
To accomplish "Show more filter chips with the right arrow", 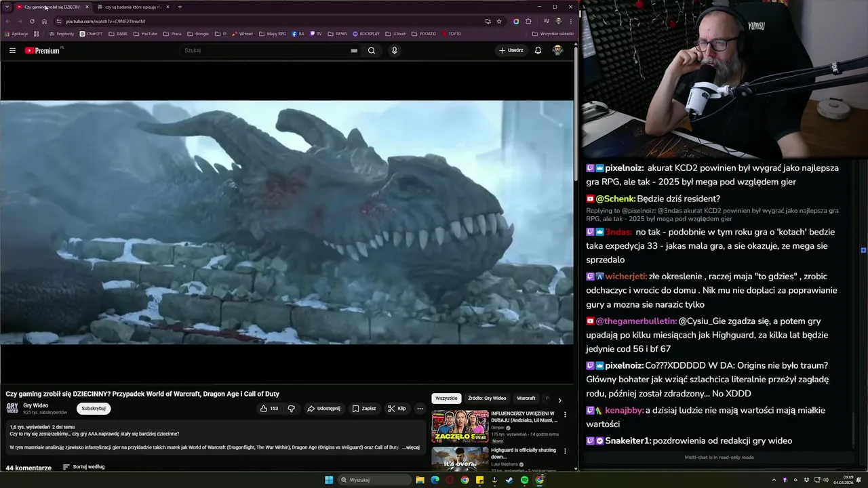I will [559, 400].
